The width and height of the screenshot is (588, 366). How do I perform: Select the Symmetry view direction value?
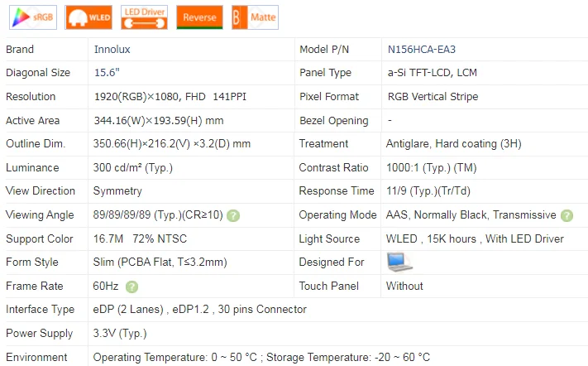pyautogui.click(x=117, y=191)
